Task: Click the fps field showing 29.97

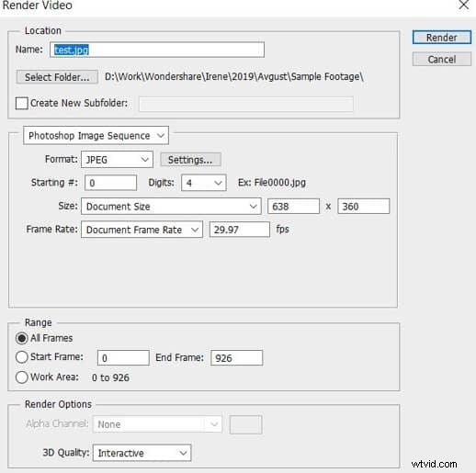Action: (x=240, y=230)
